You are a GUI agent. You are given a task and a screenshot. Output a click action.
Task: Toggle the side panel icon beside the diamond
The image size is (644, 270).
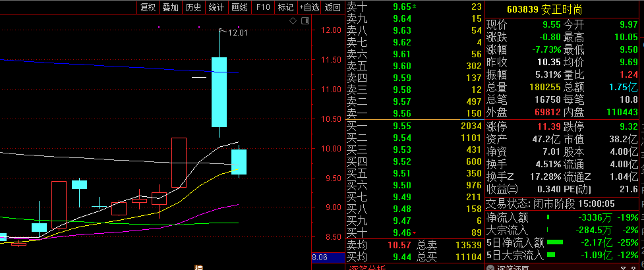(305, 21)
